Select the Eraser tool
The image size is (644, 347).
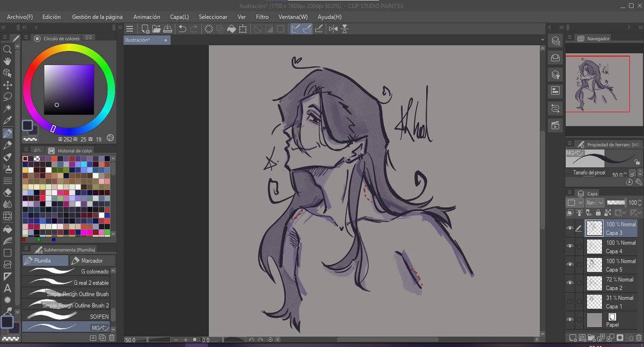click(8, 192)
